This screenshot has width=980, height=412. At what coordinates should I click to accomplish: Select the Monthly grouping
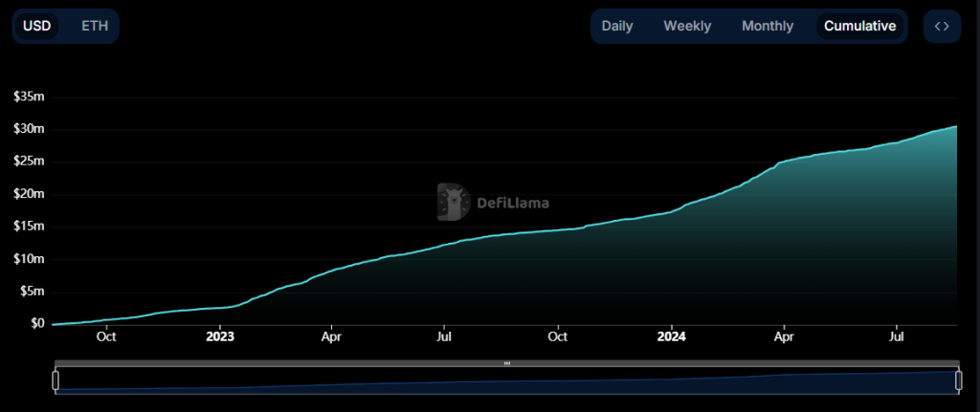click(x=768, y=26)
